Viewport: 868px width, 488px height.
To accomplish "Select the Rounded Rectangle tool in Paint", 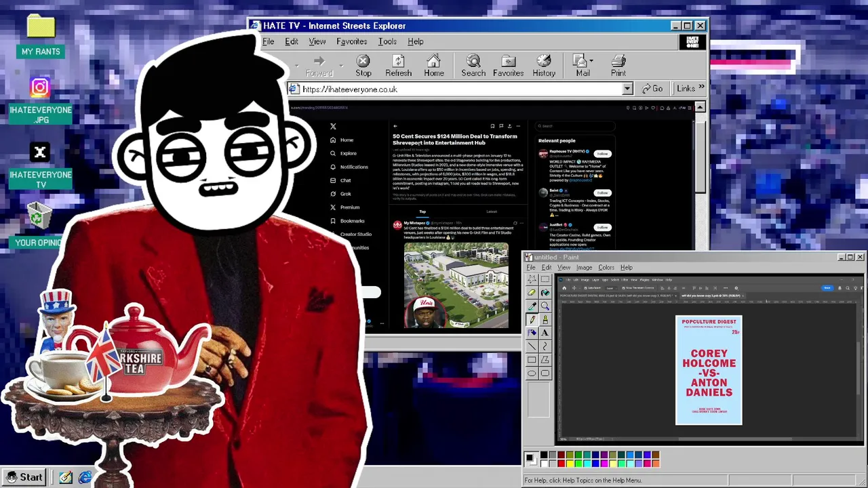I will click(x=545, y=373).
